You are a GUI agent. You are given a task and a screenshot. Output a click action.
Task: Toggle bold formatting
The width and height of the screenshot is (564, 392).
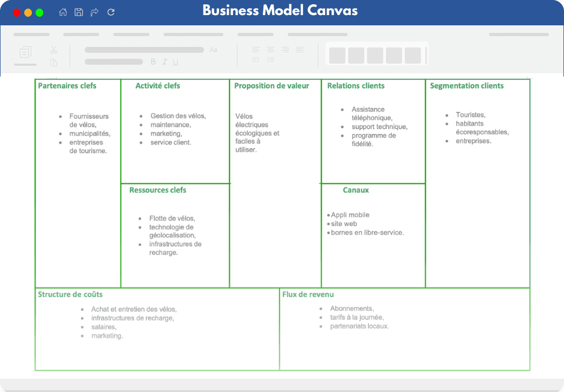tap(154, 62)
